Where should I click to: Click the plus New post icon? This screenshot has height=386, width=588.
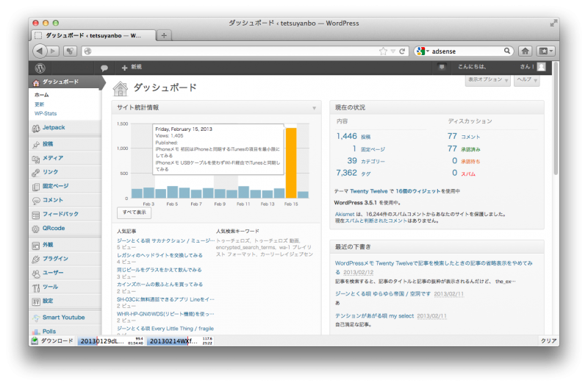(x=124, y=68)
